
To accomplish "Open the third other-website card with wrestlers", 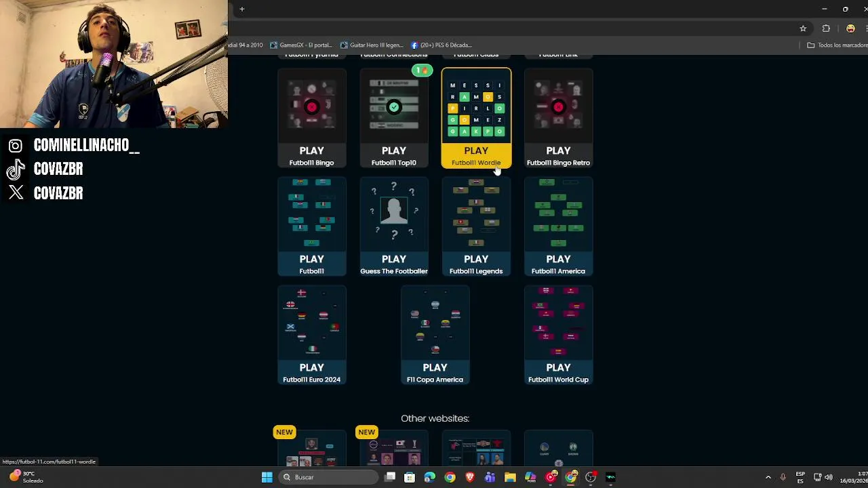I will pos(476,449).
